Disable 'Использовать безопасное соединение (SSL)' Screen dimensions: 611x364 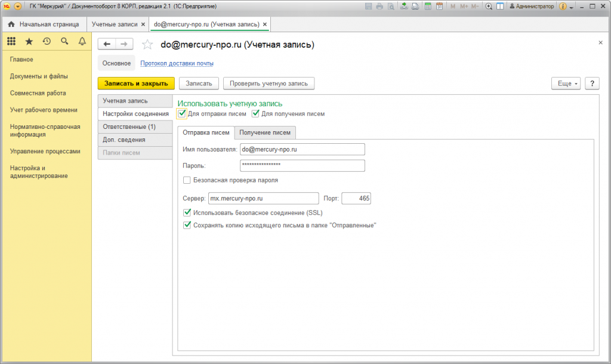187,212
